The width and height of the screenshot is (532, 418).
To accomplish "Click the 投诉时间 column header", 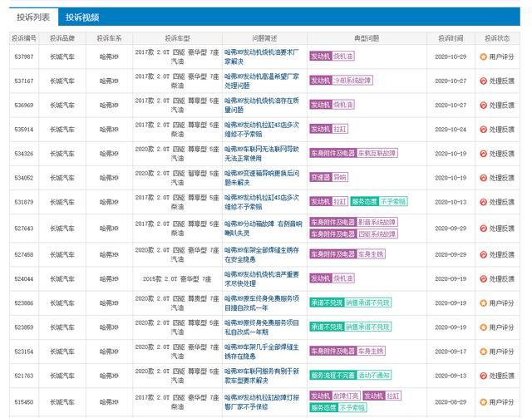I will click(451, 38).
